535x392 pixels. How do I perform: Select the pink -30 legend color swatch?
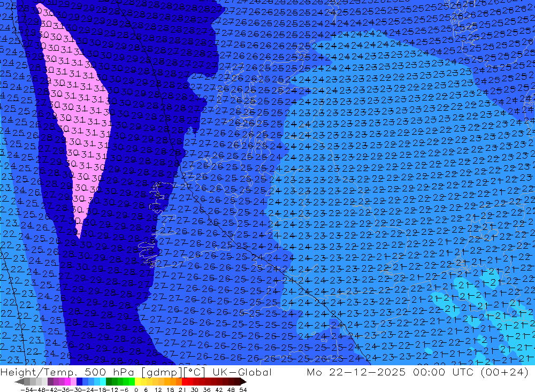pyautogui.click(x=73, y=381)
